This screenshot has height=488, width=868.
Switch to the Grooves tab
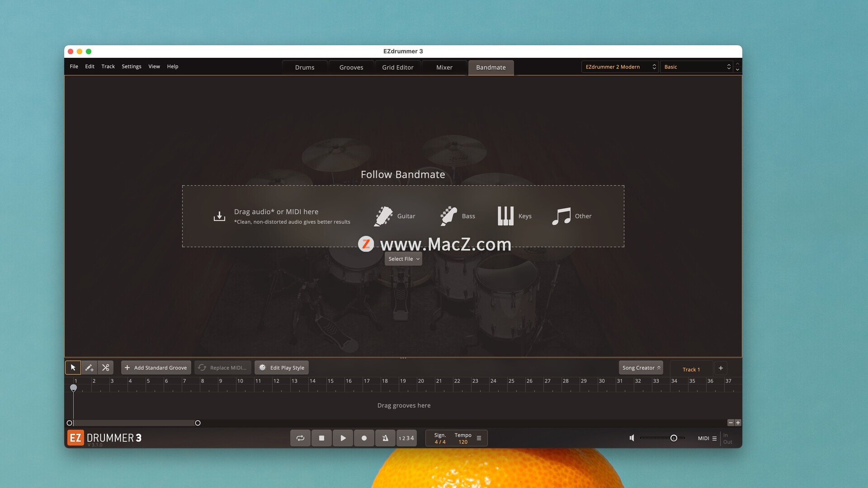[351, 67]
